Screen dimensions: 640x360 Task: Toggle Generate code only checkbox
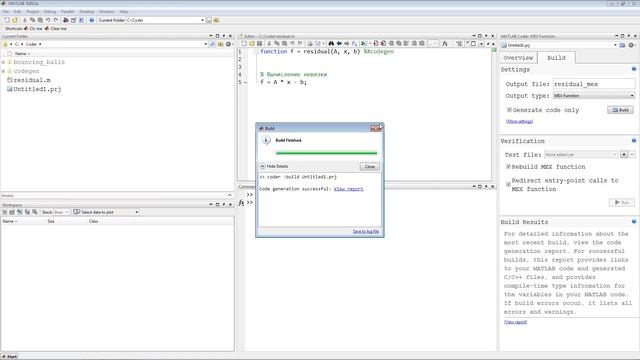click(x=509, y=110)
